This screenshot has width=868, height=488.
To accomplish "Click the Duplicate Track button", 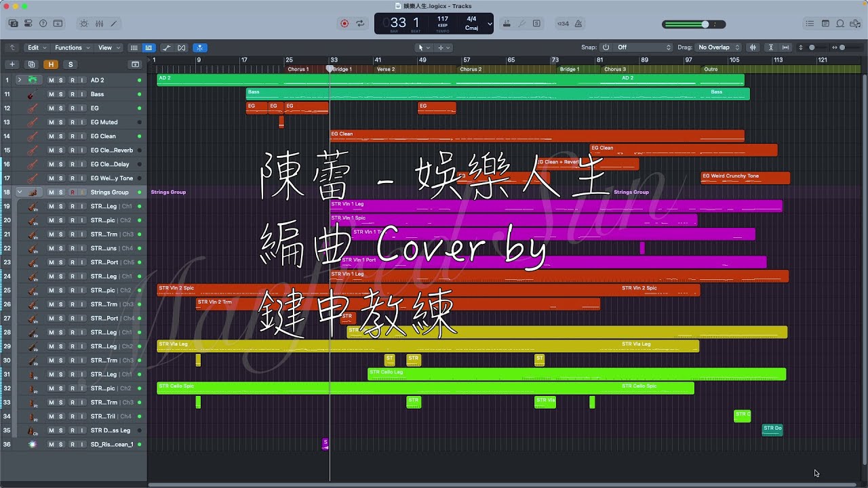I will coord(31,64).
